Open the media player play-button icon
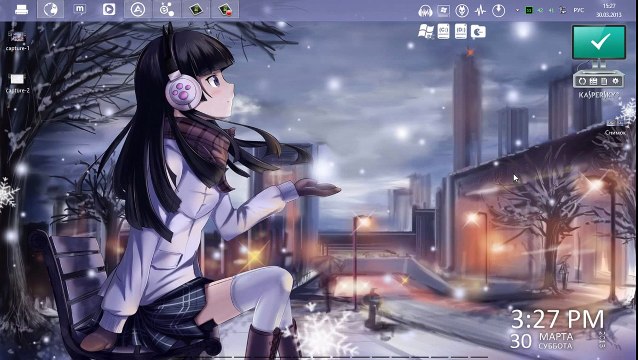This screenshot has height=360, width=638. (109, 9)
